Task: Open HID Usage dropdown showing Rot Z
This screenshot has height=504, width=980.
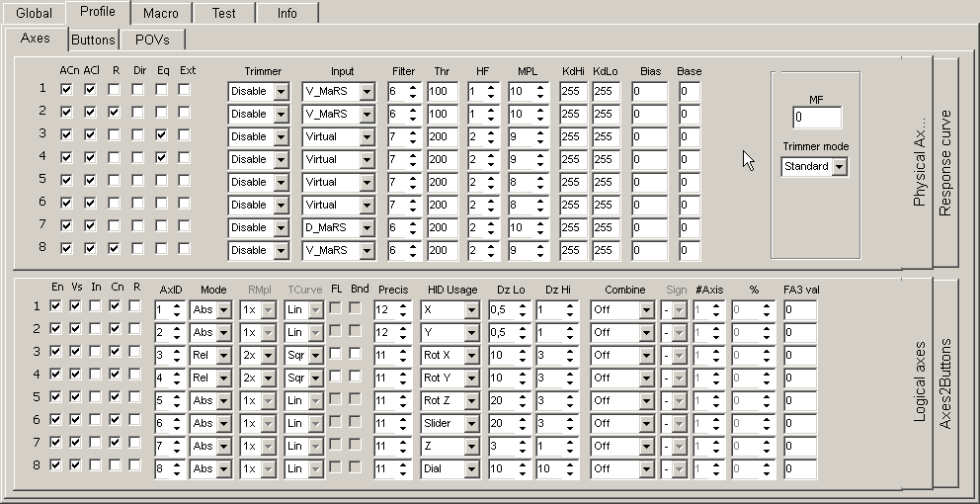Action: (x=472, y=401)
